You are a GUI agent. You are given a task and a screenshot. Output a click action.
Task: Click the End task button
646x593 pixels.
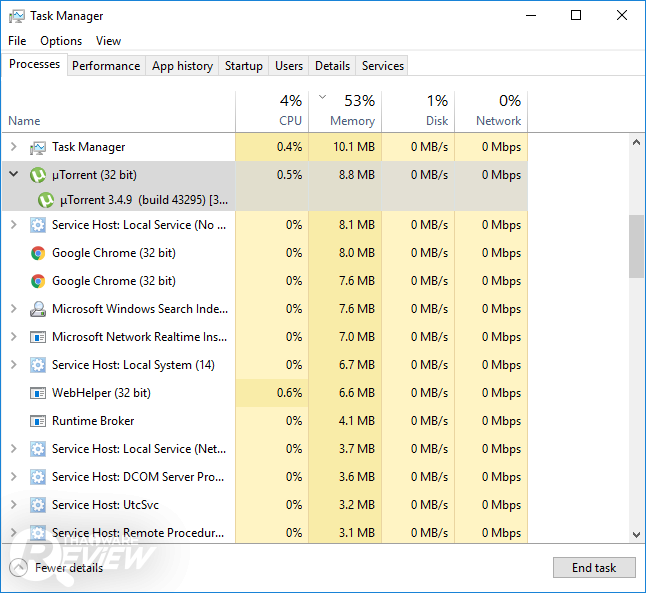(x=594, y=568)
